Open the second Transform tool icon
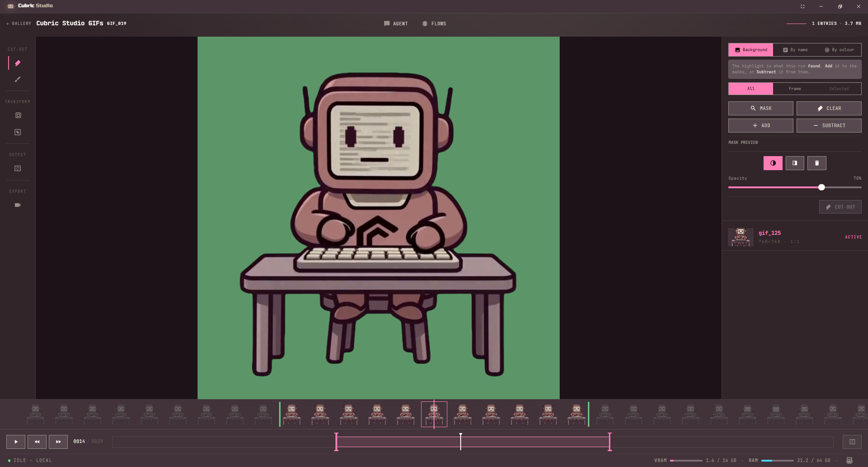The width and height of the screenshot is (868, 467). (18, 132)
